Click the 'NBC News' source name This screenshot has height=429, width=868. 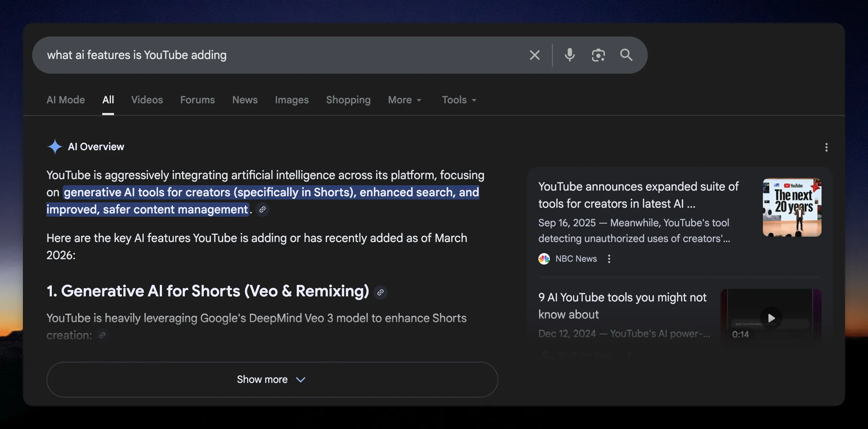pyautogui.click(x=576, y=259)
